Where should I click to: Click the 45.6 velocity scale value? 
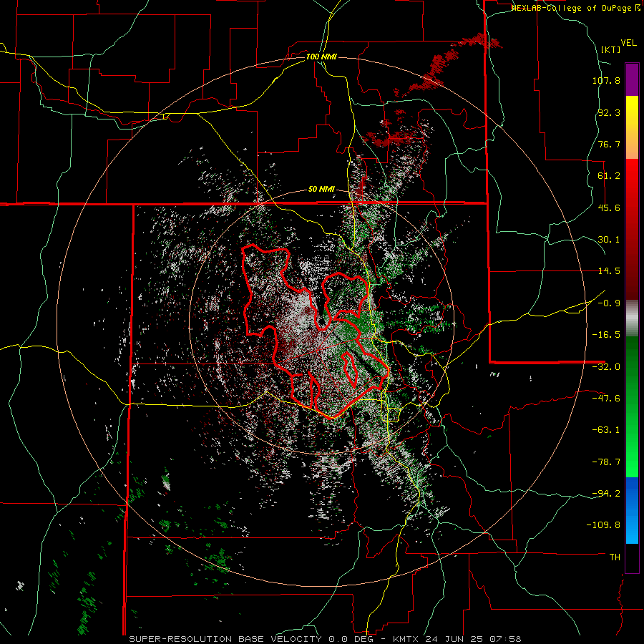pos(609,208)
